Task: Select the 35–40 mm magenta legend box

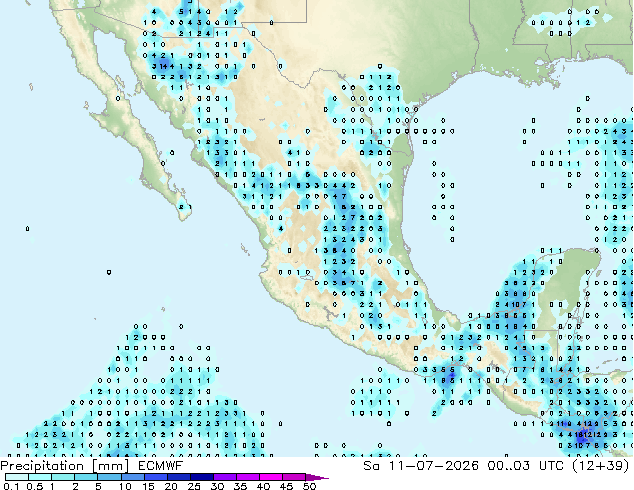Action: (247, 477)
